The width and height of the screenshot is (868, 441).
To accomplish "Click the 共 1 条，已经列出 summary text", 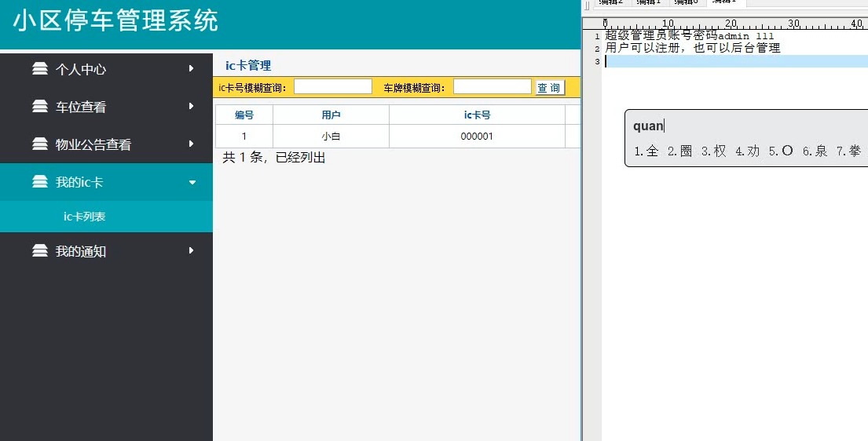I will tap(274, 158).
